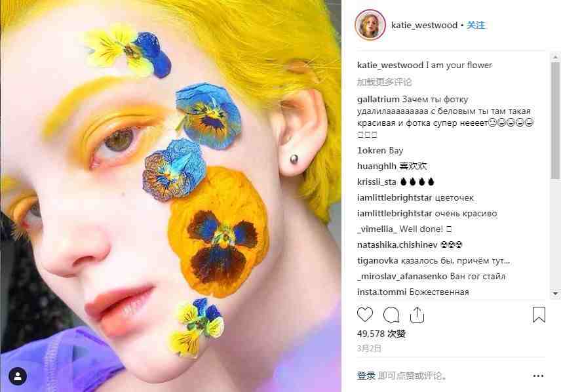
Task: Open katie_westwood username in header
Action: [x=424, y=26]
